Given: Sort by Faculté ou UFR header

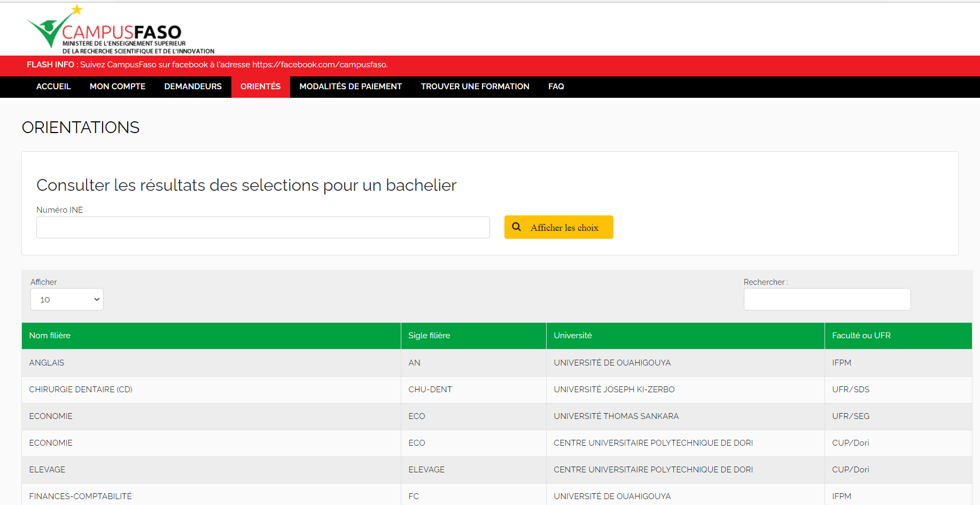Looking at the screenshot, I should click(x=861, y=336).
